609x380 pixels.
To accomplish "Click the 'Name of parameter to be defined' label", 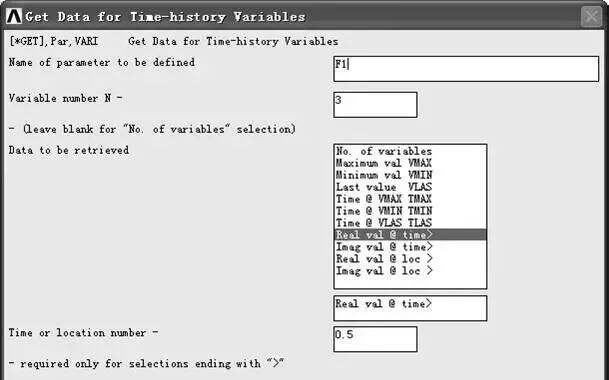I will [102, 62].
